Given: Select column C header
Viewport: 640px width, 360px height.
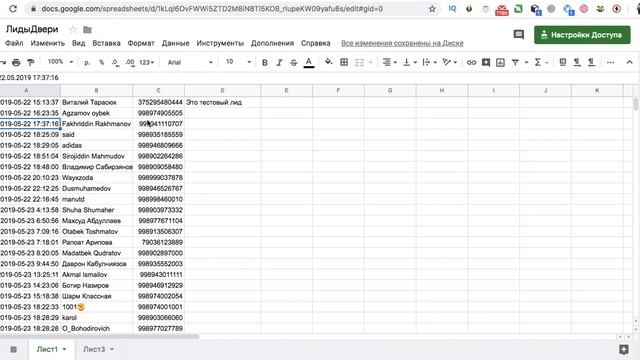Looking at the screenshot, I should [158, 90].
